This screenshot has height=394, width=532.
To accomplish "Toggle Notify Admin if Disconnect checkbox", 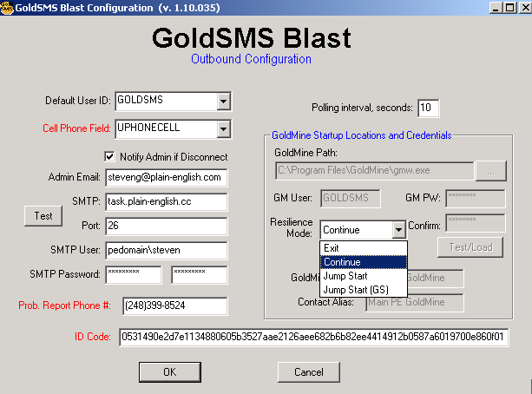I will [109, 157].
